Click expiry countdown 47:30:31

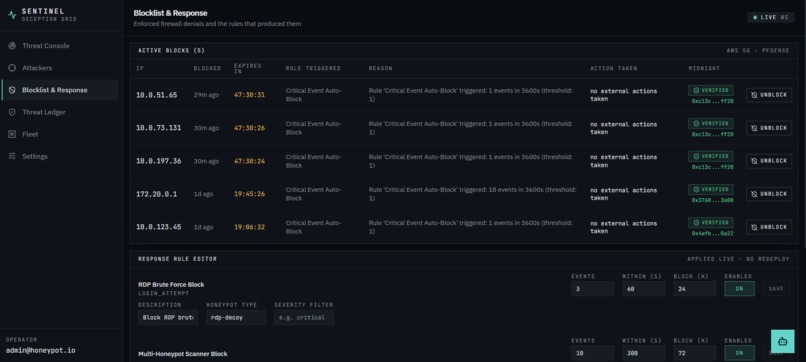[x=249, y=95]
